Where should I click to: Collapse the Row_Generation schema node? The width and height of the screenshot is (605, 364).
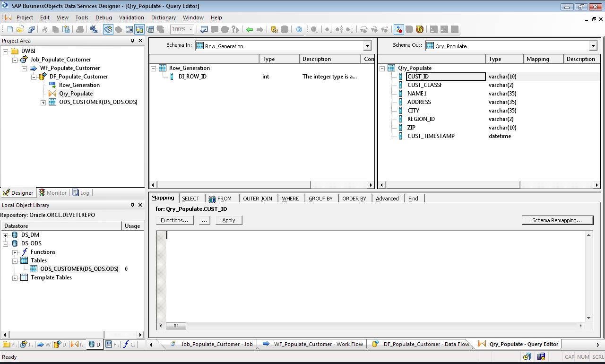[x=154, y=68]
